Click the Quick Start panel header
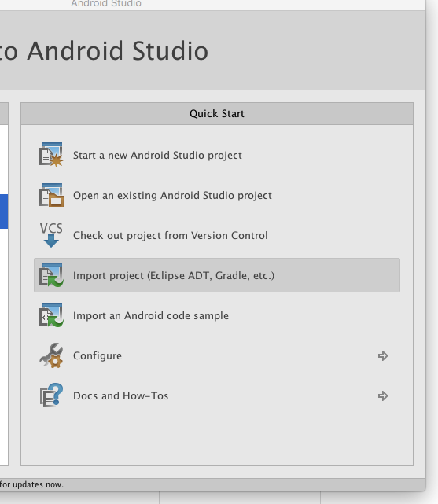 (x=217, y=113)
